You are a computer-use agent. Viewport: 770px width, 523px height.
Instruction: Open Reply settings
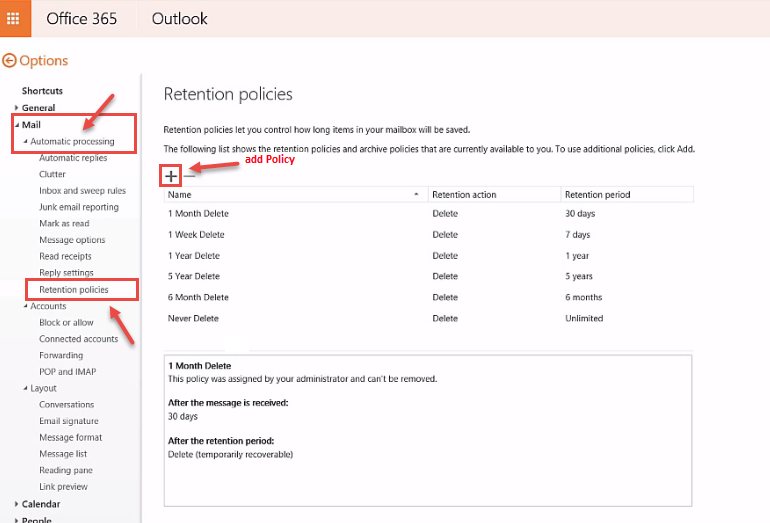click(66, 273)
